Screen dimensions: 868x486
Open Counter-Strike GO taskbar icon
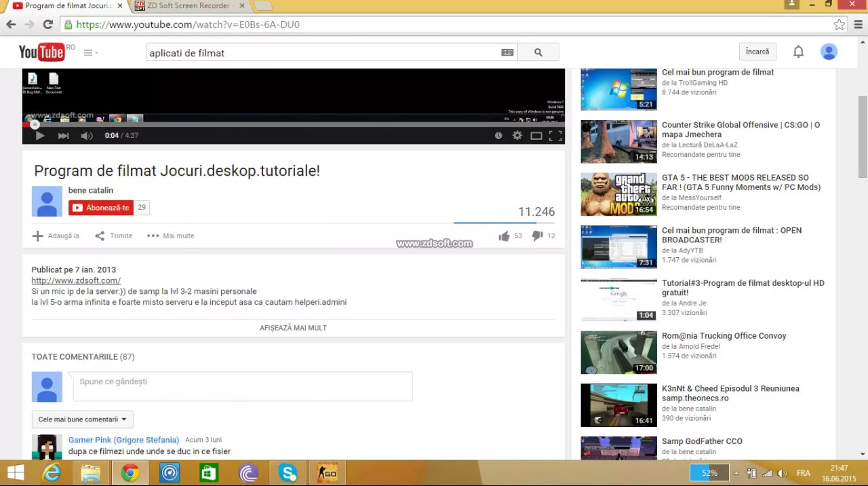coord(327,473)
